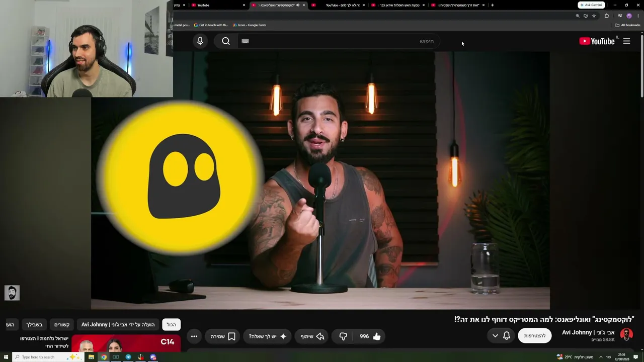This screenshot has width=644, height=362.
Task: Pause the video by clicking the player
Action: pos(320,180)
